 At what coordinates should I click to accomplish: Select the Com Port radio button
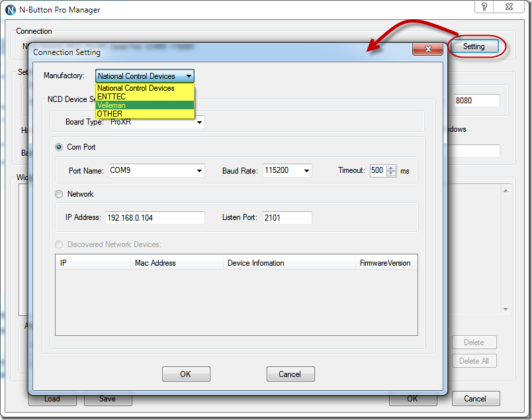pos(59,147)
